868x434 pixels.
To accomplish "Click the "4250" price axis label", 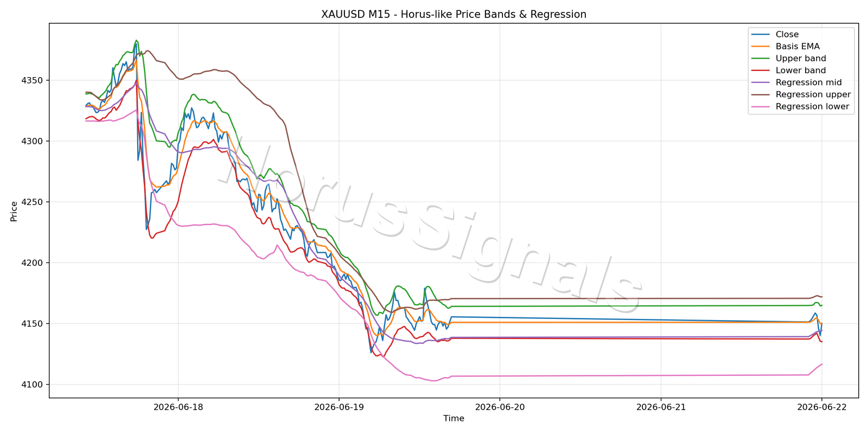I will (x=32, y=202).
